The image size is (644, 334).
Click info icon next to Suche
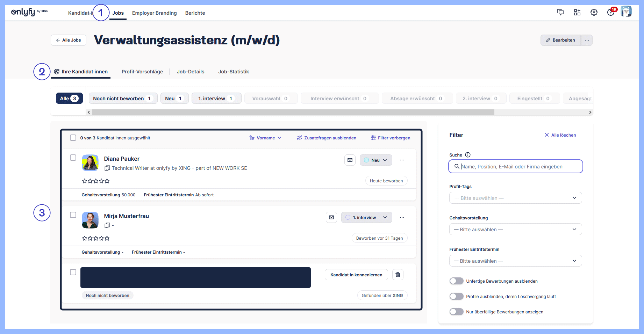coord(468,155)
